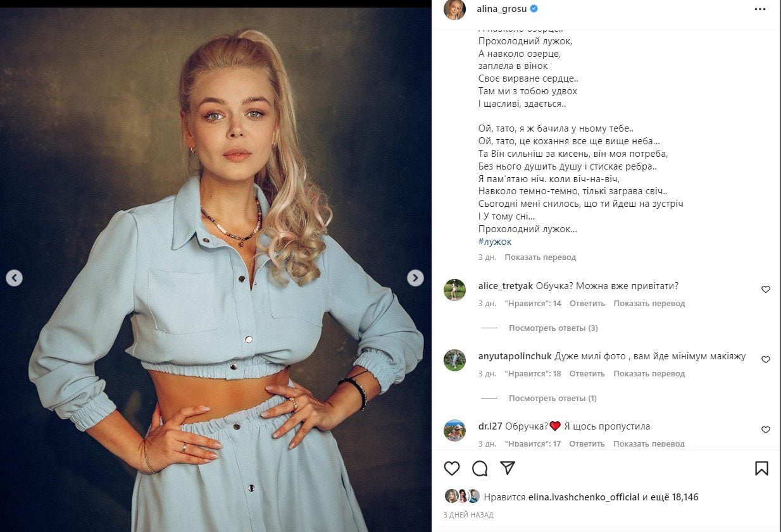This screenshot has width=781, height=532.
Task: Open the comment bubble icon
Action: 480,468
